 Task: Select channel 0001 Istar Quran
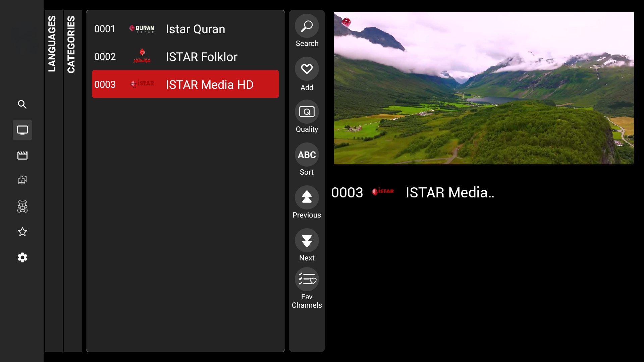(185, 29)
